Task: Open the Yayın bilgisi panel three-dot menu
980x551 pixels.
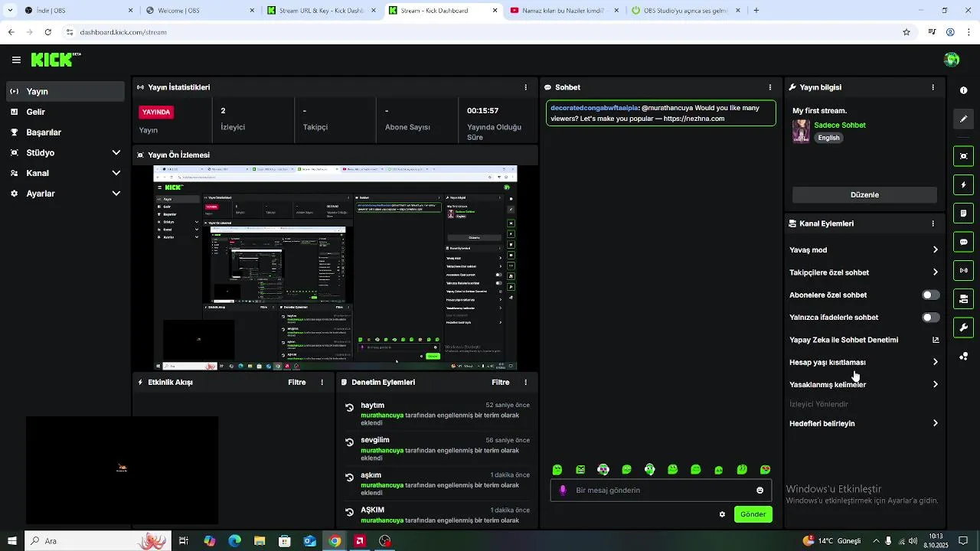Action: (x=933, y=87)
